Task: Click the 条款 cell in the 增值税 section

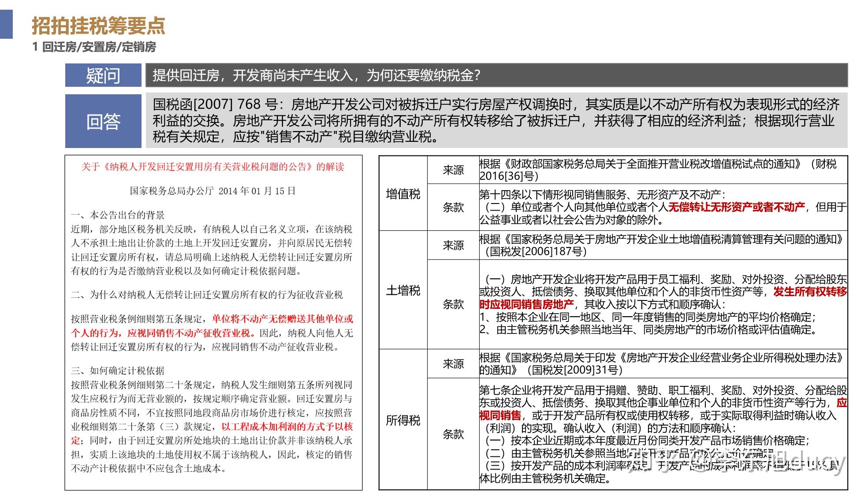Action: (453, 207)
